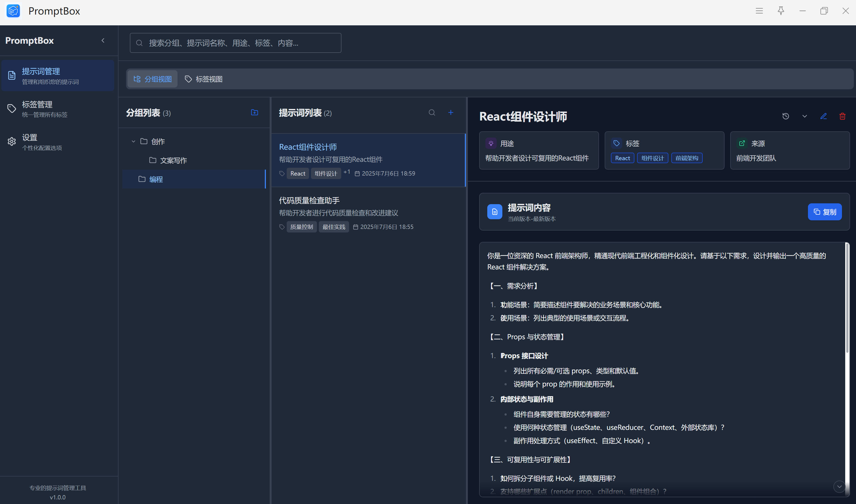The width and height of the screenshot is (856, 504).
Task: Click the prompt list search icon
Action: coord(432,112)
